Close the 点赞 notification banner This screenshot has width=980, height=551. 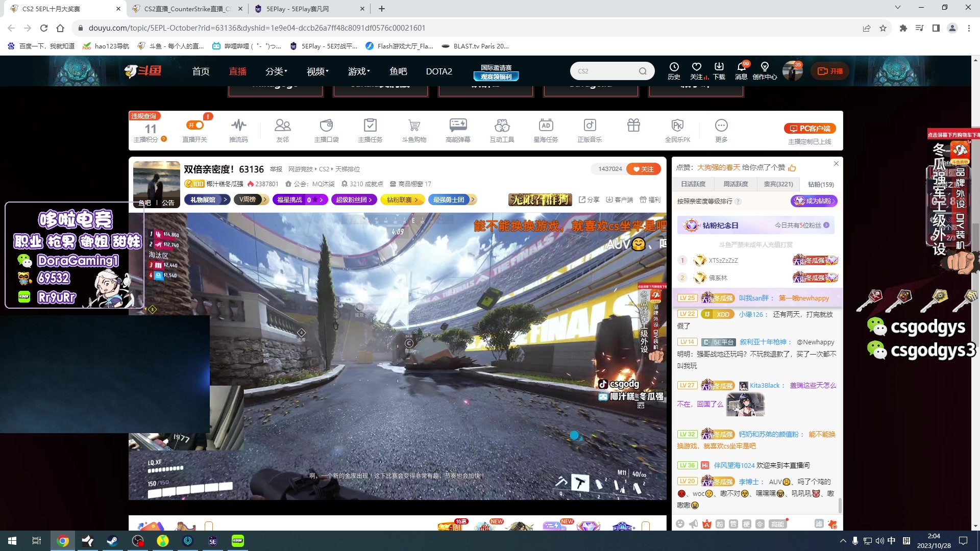pos(836,164)
